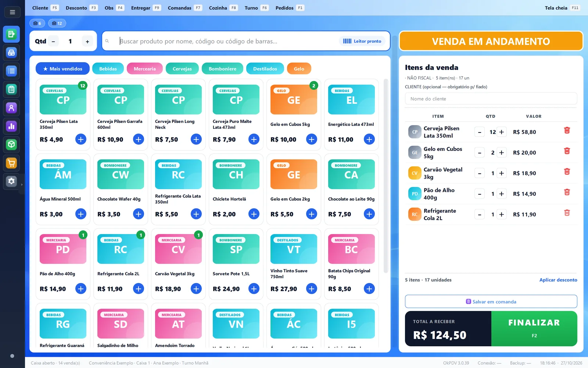This screenshot has width=588, height=368.
Task: Switch to the Bebidas category
Action: point(108,69)
